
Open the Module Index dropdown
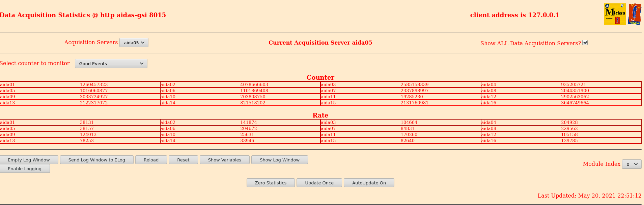point(632,164)
